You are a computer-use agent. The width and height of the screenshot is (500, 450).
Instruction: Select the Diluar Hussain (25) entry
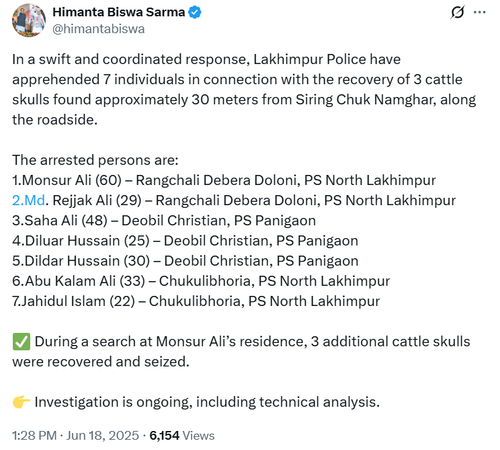(x=185, y=241)
